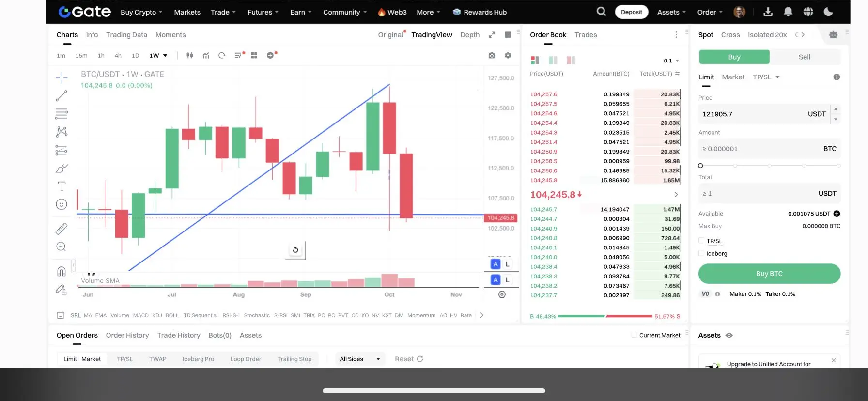
Task: Expand the Futures menu
Action: pyautogui.click(x=263, y=12)
